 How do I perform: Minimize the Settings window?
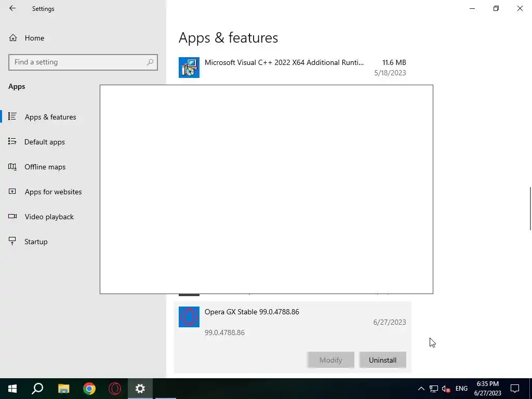click(472, 8)
